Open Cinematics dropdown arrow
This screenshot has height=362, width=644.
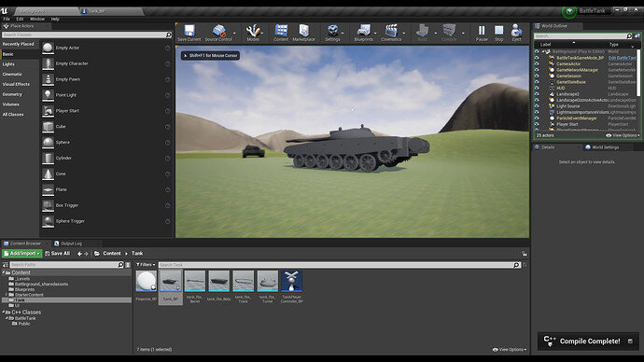coord(404,34)
